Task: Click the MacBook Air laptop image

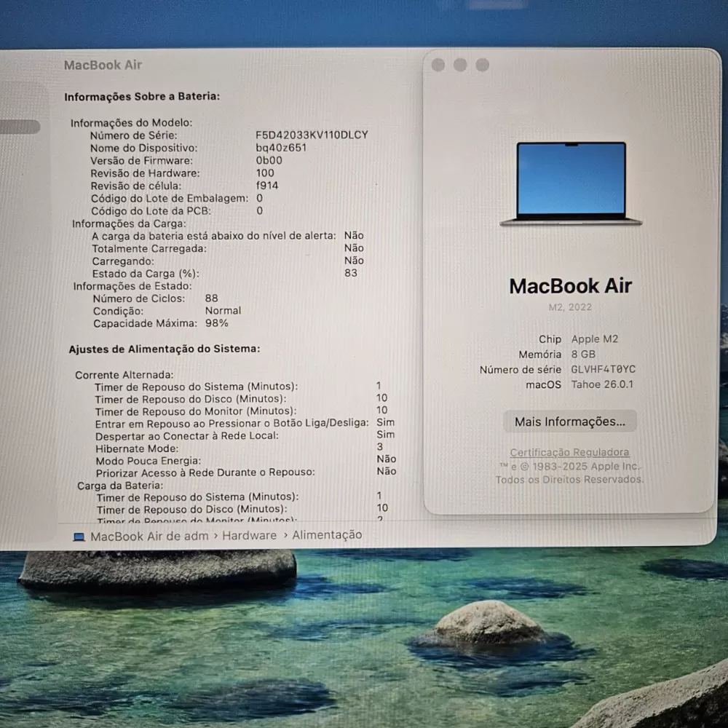Action: (571, 183)
